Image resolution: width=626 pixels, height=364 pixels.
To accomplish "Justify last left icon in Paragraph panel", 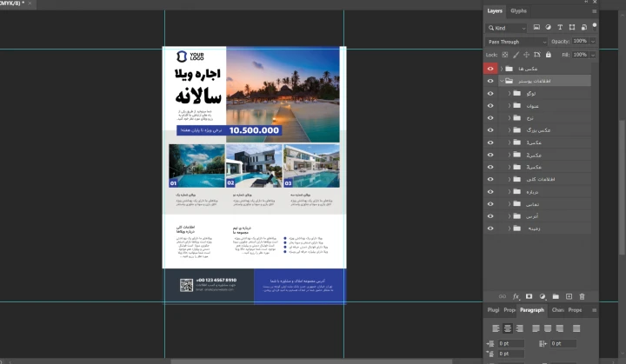I will pos(536,328).
